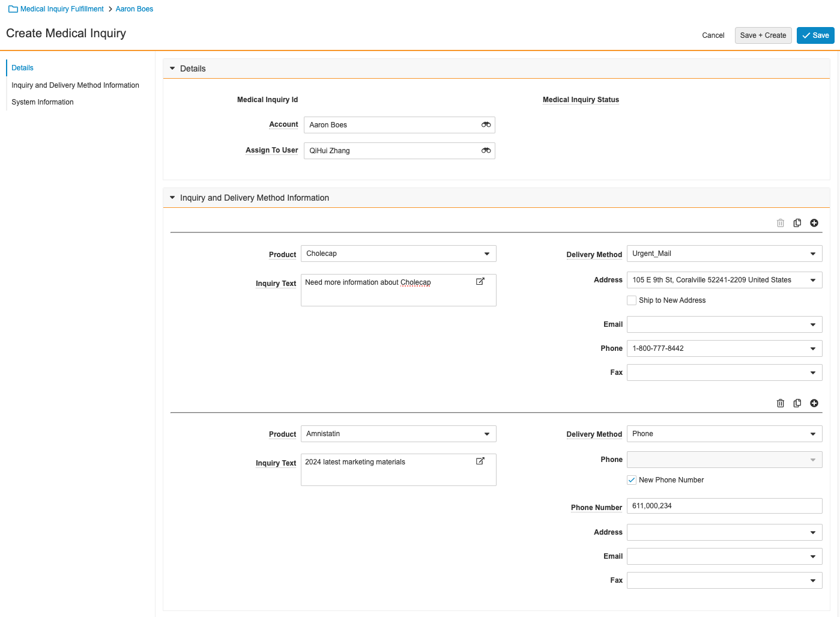The width and height of the screenshot is (840, 617).
Task: Expand the Cholecap Inquiry Text editor
Action: pyautogui.click(x=480, y=281)
